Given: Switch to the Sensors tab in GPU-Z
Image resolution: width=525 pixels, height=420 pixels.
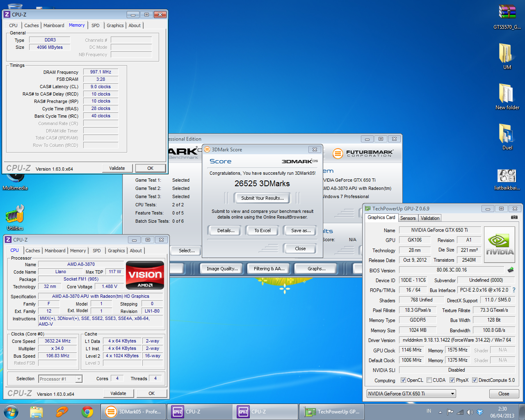Looking at the screenshot, I should [408, 218].
